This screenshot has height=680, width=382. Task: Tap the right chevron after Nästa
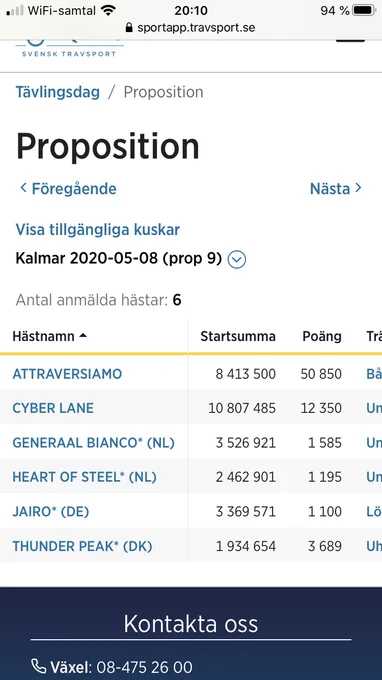[358, 188]
